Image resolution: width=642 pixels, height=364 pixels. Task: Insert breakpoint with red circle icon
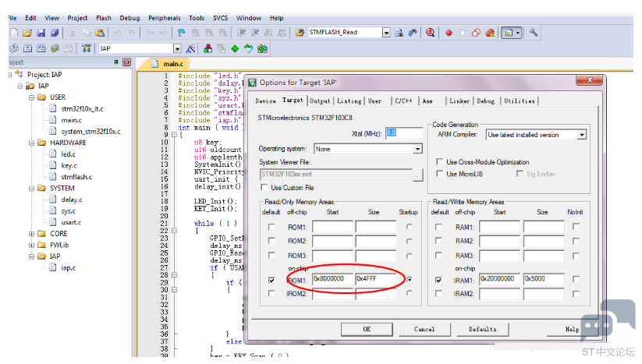(449, 33)
